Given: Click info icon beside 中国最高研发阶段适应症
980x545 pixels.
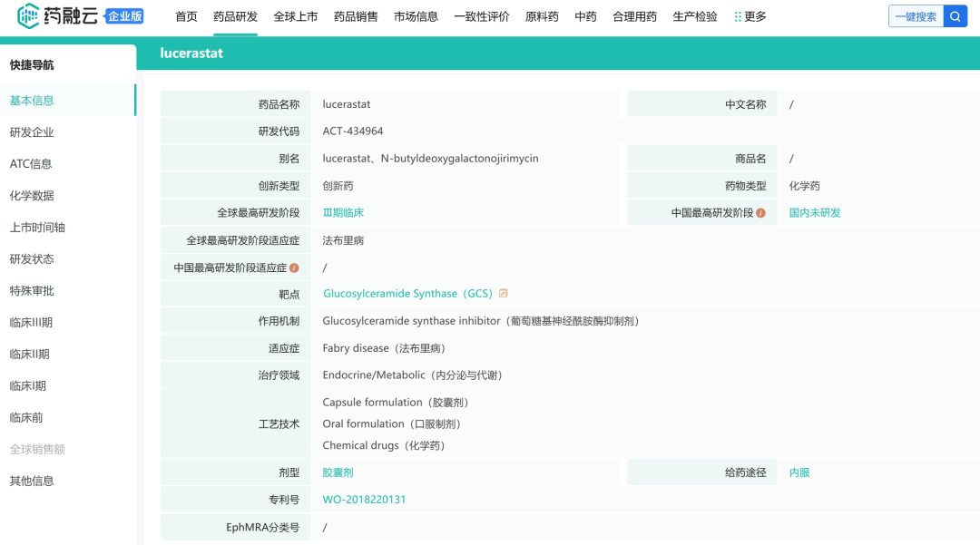Looking at the screenshot, I should [294, 268].
